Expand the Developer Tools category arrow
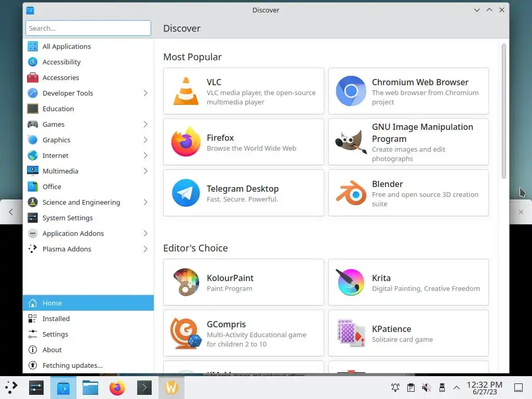Screen dimensions: 532x399 (145, 94)
